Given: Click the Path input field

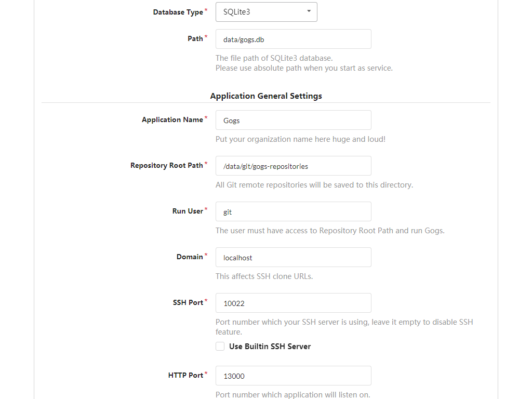Looking at the screenshot, I should coord(293,39).
